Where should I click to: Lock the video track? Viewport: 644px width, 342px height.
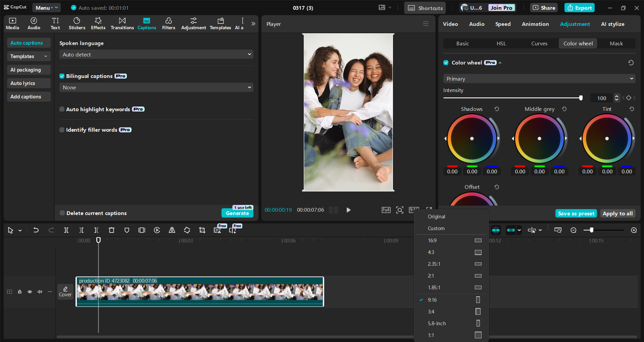point(20,292)
